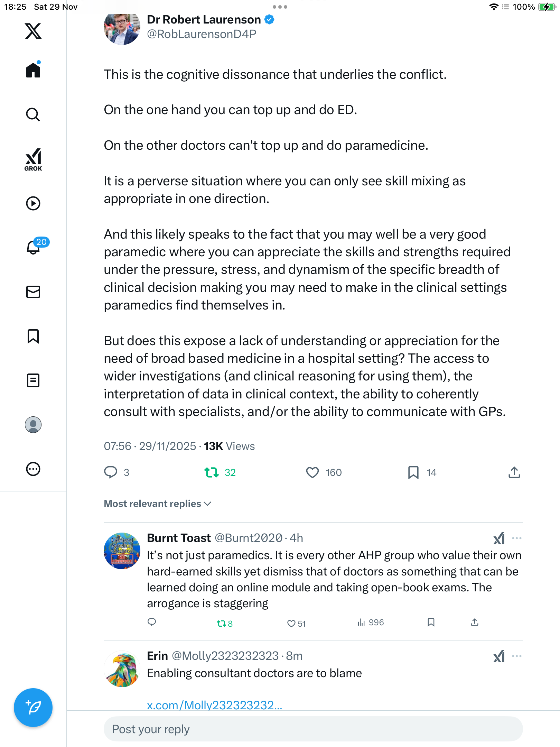Open Messages envelope in sidebar
The image size is (560, 747).
[33, 292]
